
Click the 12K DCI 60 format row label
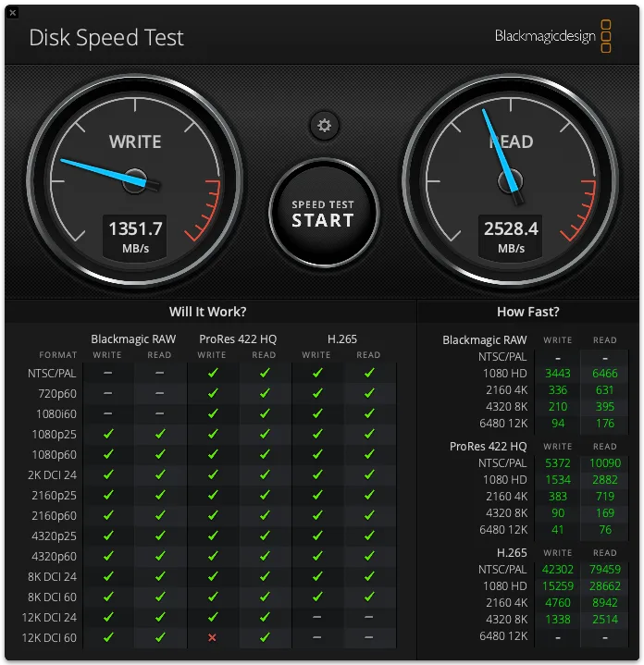(x=49, y=638)
